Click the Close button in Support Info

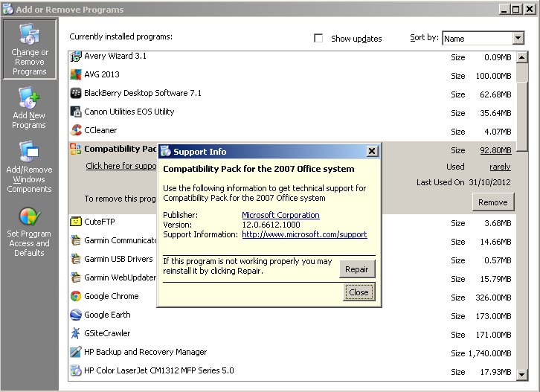tap(359, 292)
